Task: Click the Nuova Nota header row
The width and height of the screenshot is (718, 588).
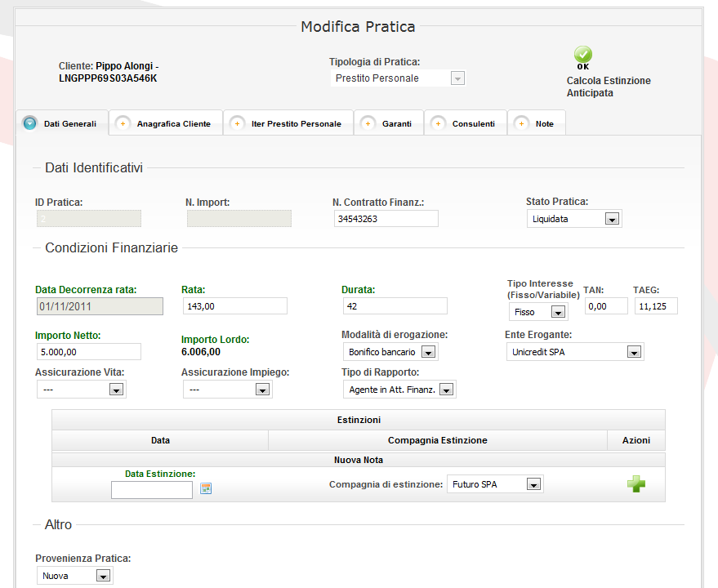Action: pos(359,461)
